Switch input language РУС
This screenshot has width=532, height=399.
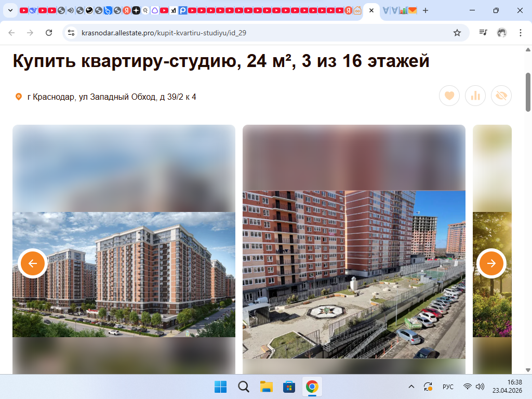coord(448,387)
